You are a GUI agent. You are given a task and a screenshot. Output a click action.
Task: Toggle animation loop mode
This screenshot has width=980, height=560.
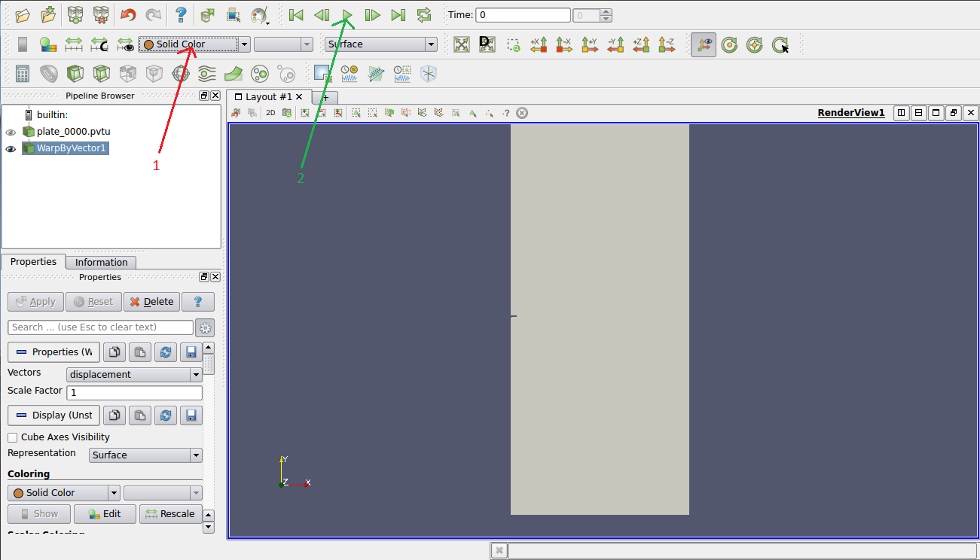[x=423, y=15]
